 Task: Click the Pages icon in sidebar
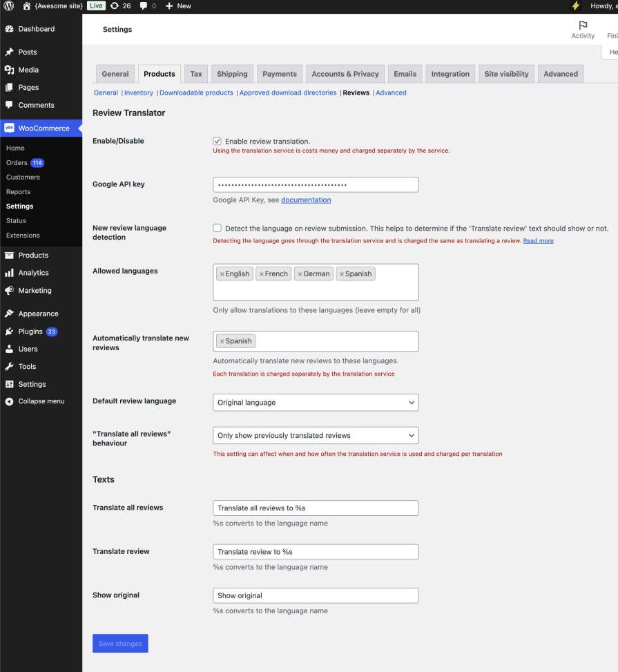click(10, 88)
